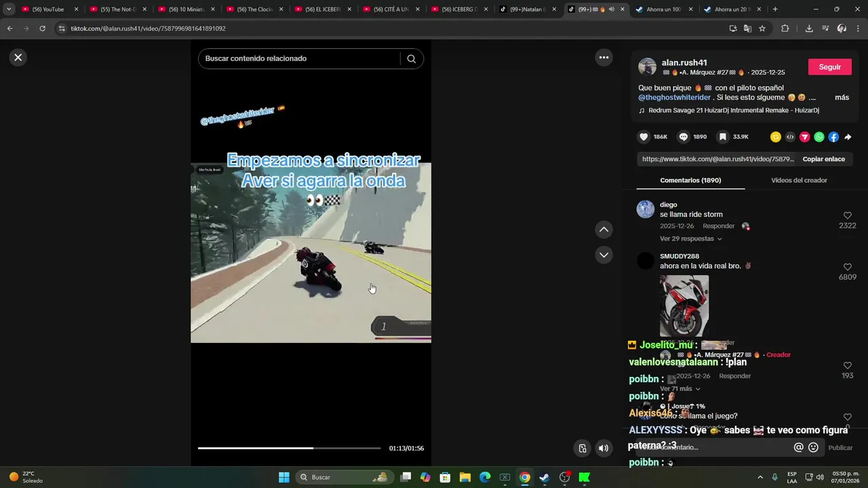868x488 pixels.
Task: Like SMUDDY288's comment heart
Action: point(848,267)
